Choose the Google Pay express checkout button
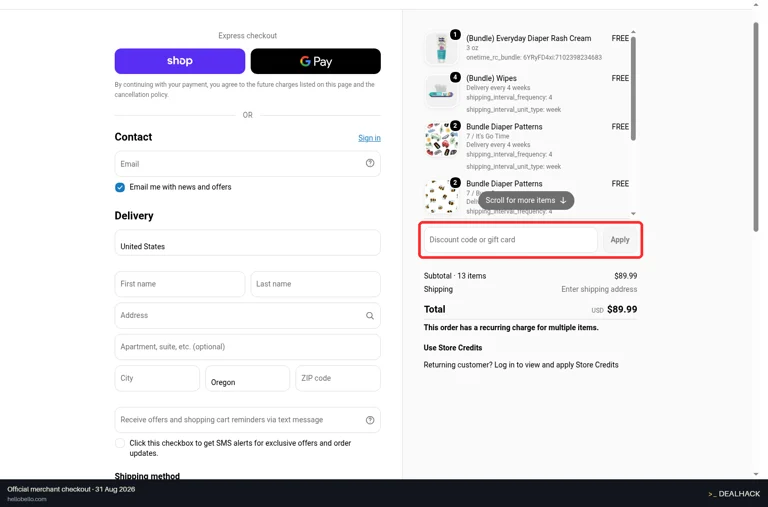The height and width of the screenshot is (507, 768). (x=315, y=61)
